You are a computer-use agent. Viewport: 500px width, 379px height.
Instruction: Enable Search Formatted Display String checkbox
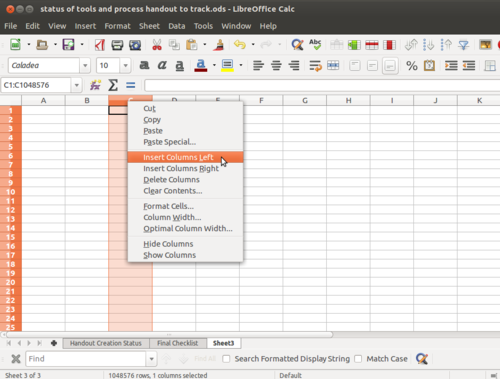(226, 359)
